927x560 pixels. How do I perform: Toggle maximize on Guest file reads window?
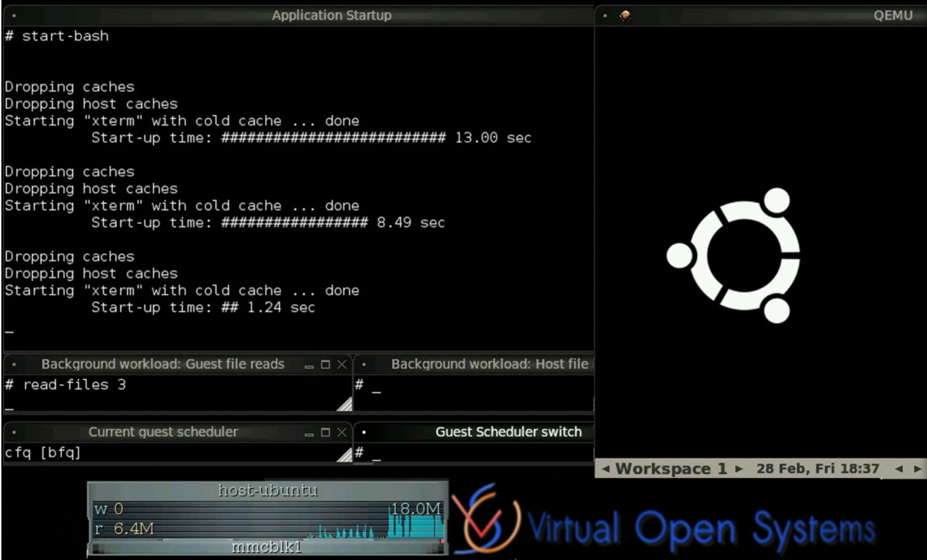(x=326, y=364)
